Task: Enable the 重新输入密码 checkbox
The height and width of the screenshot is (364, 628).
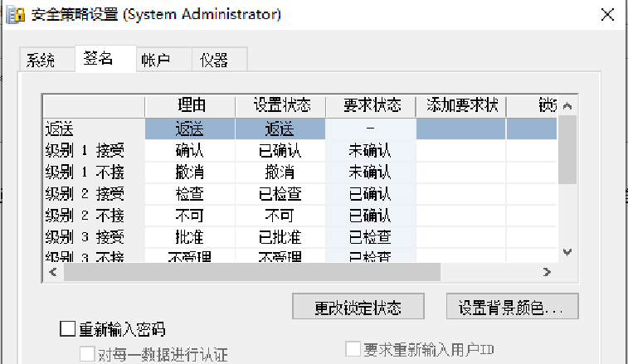Action: tap(68, 329)
